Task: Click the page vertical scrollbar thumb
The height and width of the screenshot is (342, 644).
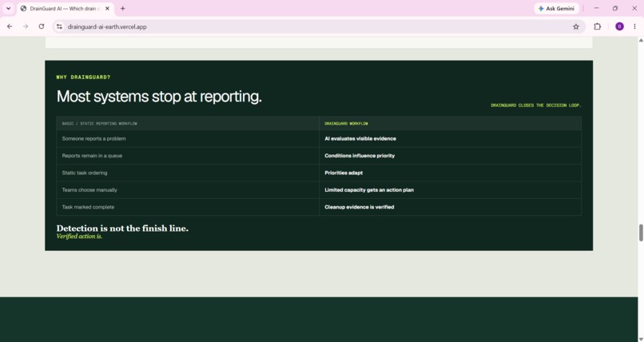Action: point(640,233)
